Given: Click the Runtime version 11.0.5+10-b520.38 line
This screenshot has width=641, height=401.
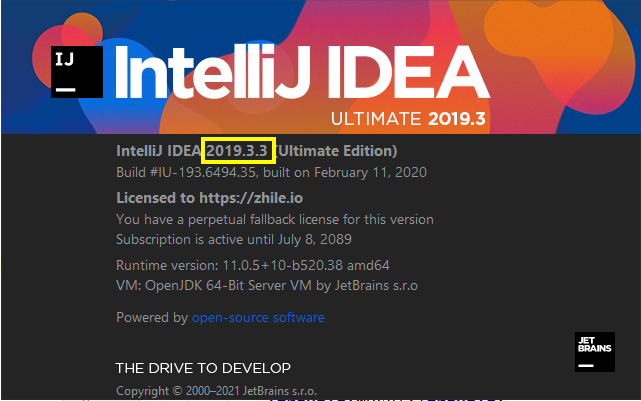Looking at the screenshot, I should [x=253, y=266].
